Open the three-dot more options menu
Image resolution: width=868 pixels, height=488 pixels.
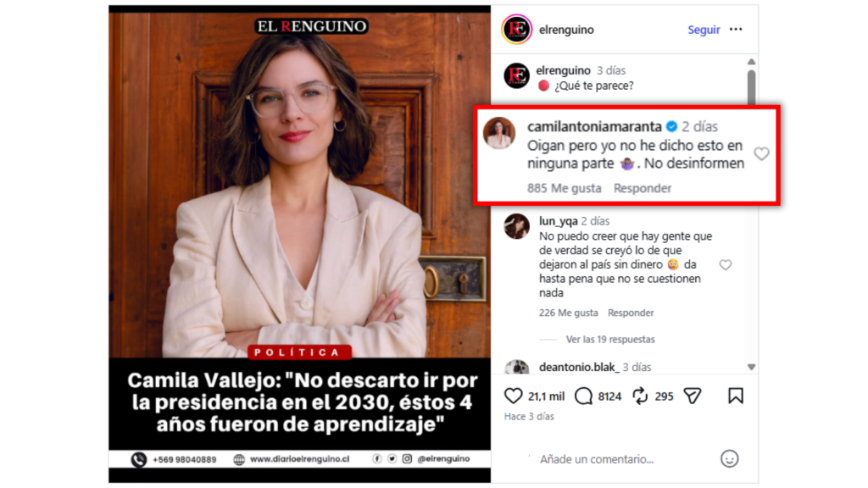736,30
